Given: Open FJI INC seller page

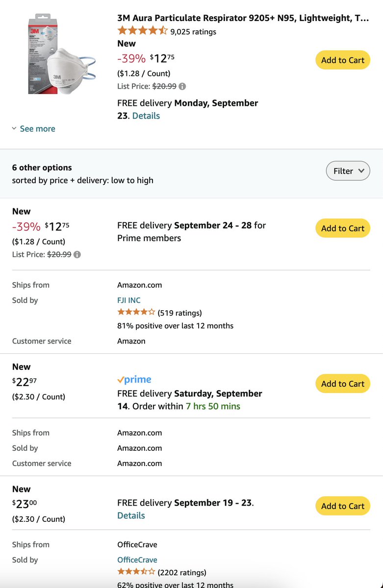Looking at the screenshot, I should click(x=129, y=300).
